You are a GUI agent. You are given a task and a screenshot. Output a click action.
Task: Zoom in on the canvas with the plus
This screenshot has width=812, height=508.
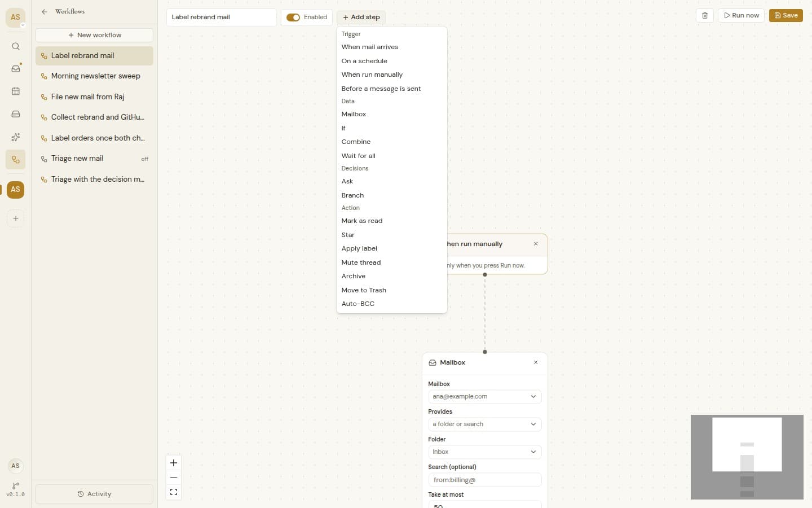pos(174,463)
